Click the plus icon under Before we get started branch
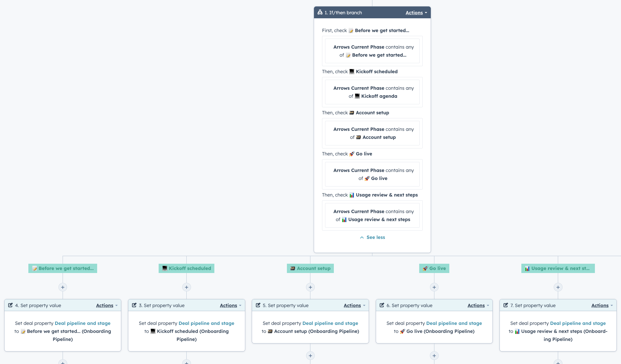The width and height of the screenshot is (621, 364). pyautogui.click(x=63, y=287)
